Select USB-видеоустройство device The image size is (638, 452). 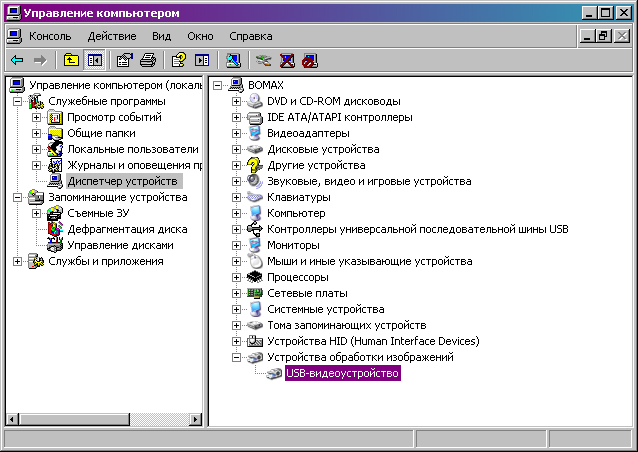coord(343,373)
